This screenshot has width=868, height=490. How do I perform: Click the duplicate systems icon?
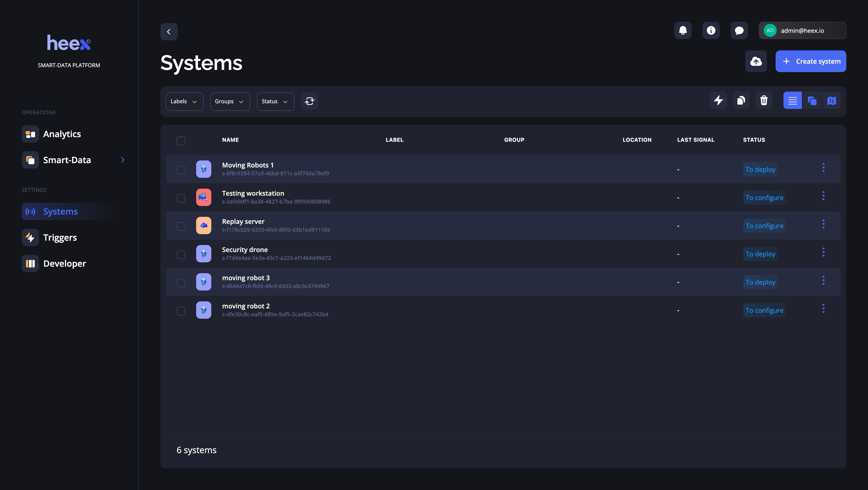[741, 101]
